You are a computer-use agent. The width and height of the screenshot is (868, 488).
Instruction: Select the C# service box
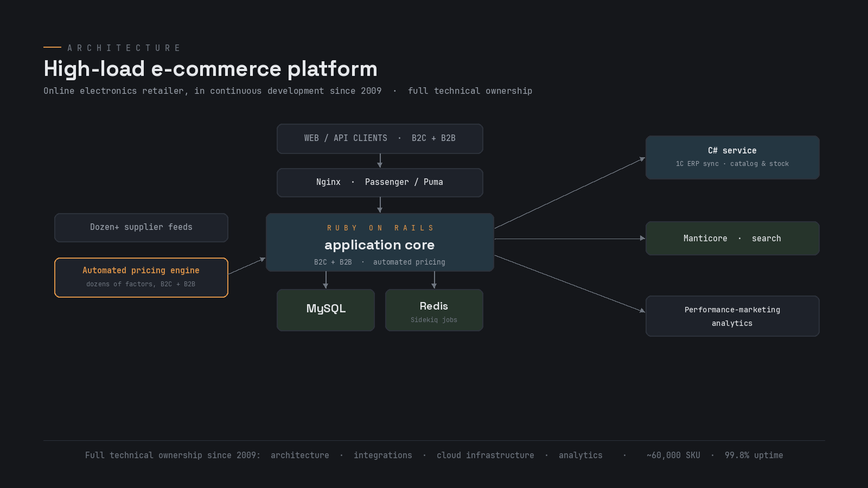(732, 157)
